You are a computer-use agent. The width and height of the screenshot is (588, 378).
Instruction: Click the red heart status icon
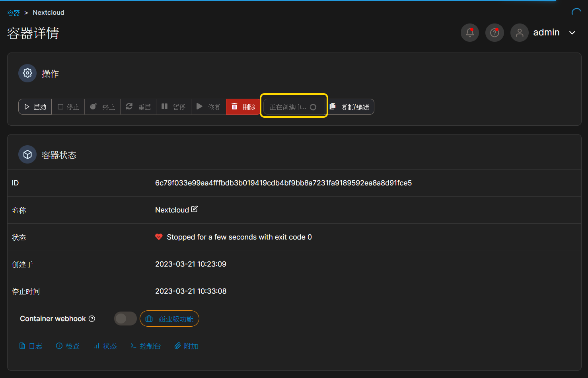159,237
